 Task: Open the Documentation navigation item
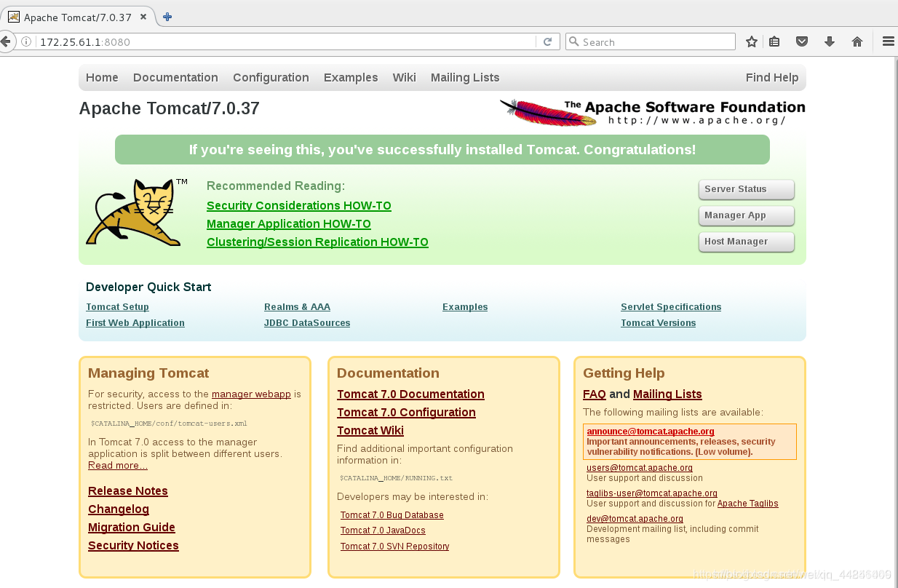(x=175, y=78)
